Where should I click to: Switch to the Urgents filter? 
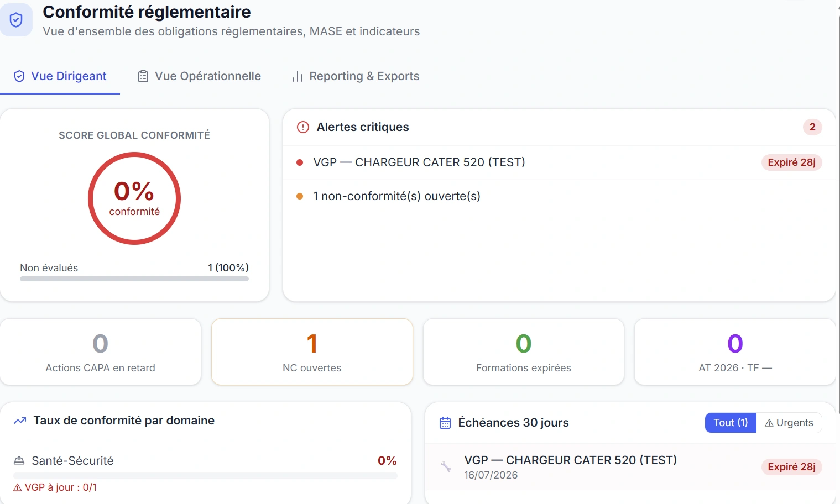pyautogui.click(x=789, y=423)
